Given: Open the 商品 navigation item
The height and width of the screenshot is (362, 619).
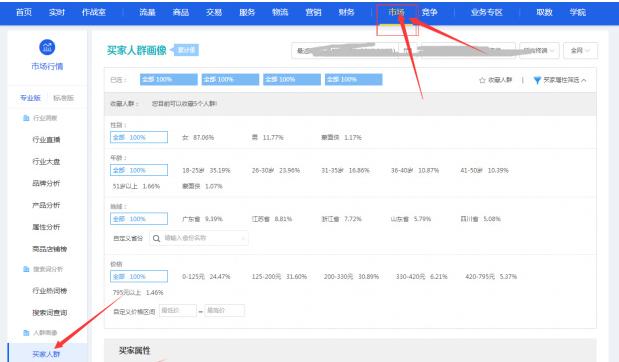Looking at the screenshot, I should point(180,12).
